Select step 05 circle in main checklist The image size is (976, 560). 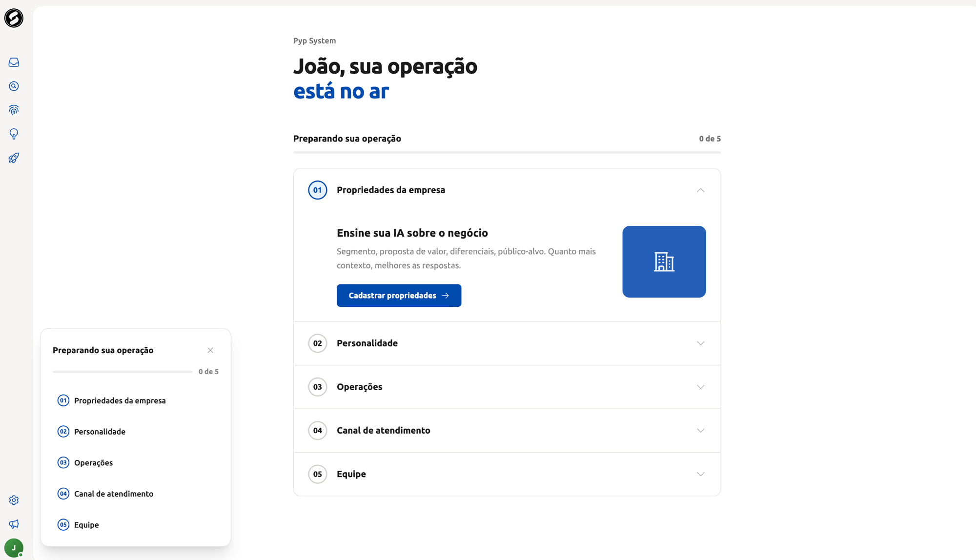coord(317,474)
